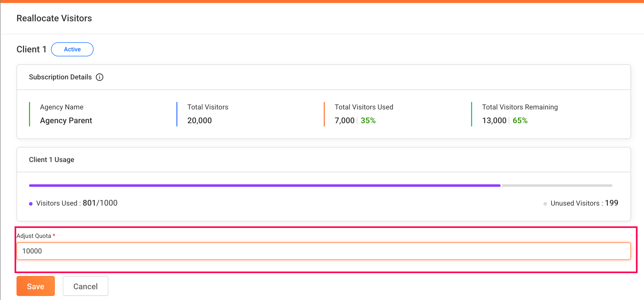Screen dimensions: 644x300
Task: Click the 65% remaining percentage
Action: click(520, 120)
